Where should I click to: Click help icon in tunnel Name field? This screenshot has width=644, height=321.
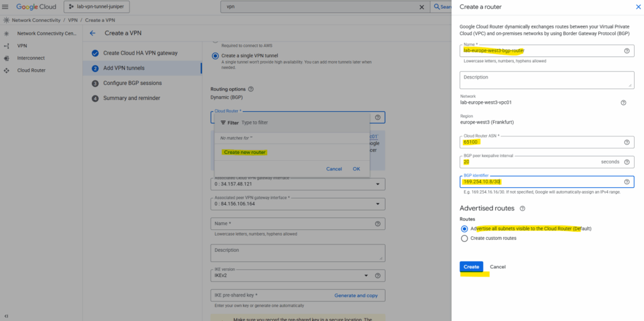[x=377, y=224]
